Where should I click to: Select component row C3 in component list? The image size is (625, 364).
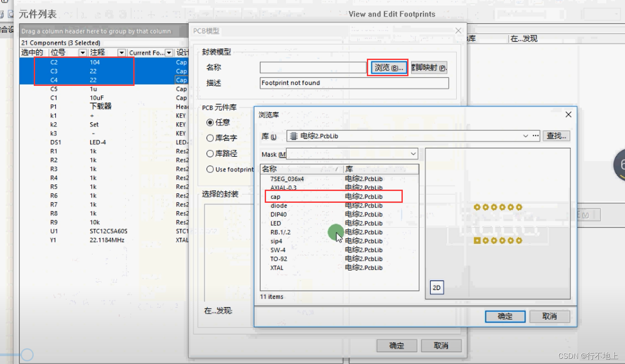(105, 71)
